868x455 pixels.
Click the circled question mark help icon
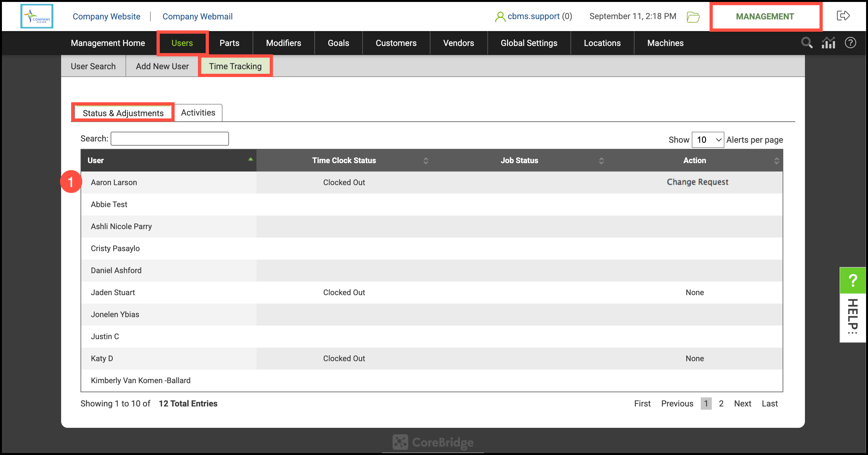[850, 43]
